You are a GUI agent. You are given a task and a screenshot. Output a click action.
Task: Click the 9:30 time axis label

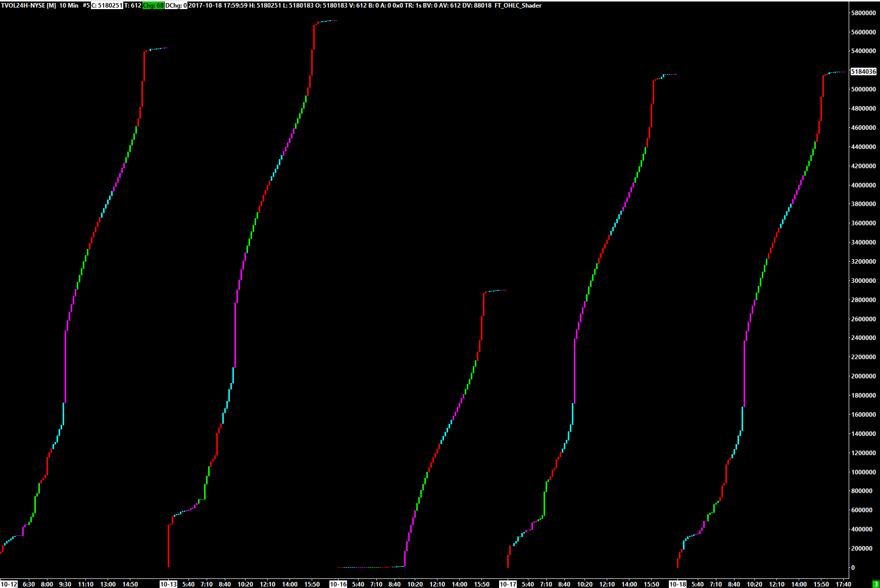[x=65, y=584]
